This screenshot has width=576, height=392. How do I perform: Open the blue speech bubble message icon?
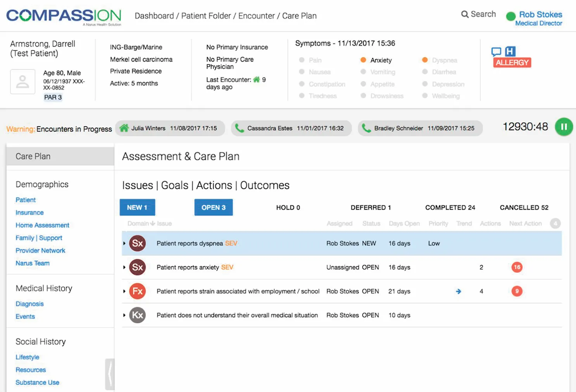point(497,51)
